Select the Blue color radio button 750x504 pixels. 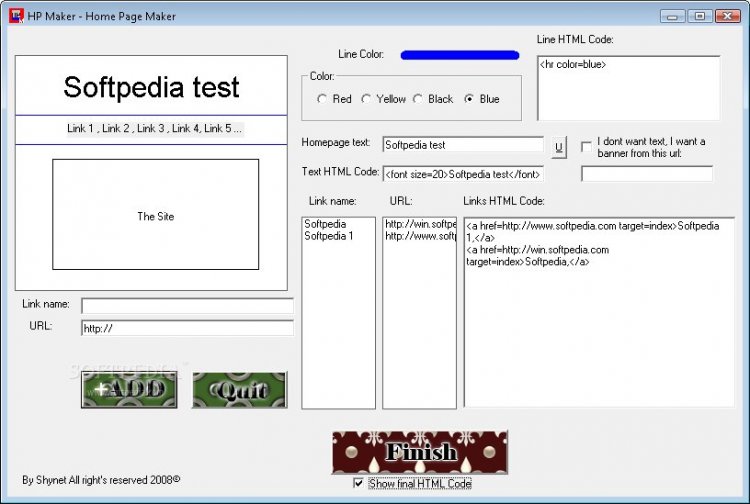coord(469,99)
